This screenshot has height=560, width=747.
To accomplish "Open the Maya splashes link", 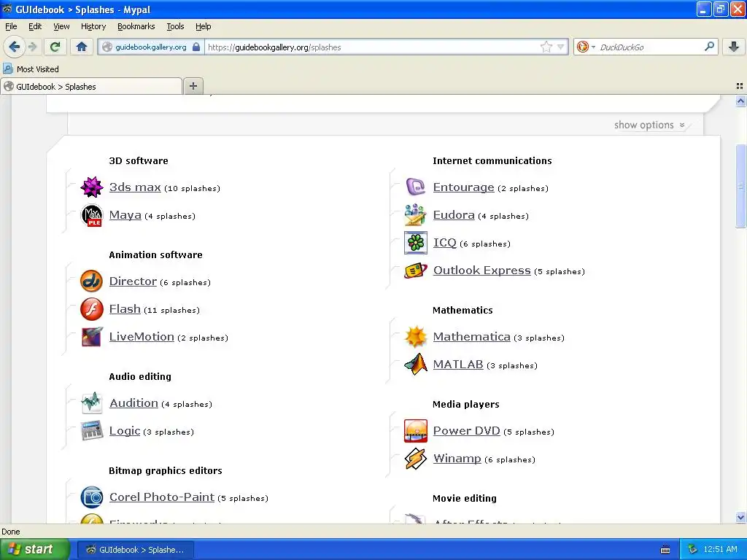I will 125,215.
